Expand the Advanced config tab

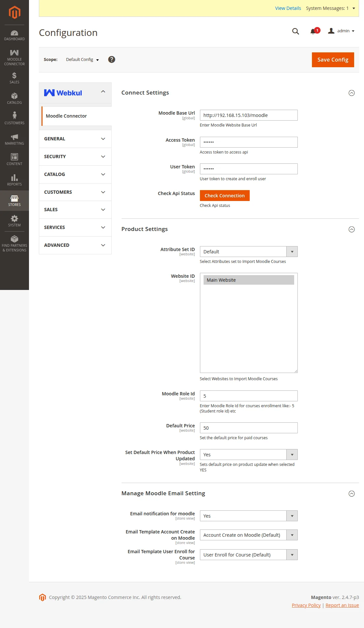point(75,245)
